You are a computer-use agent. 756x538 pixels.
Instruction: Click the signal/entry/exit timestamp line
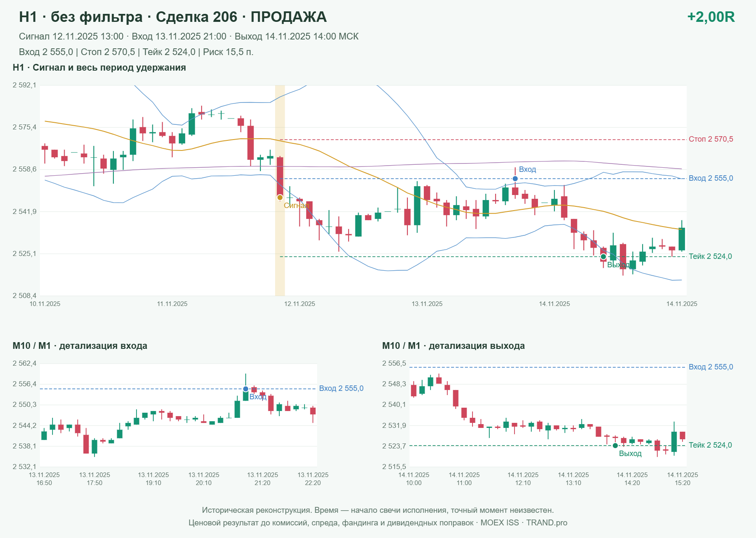(x=189, y=37)
